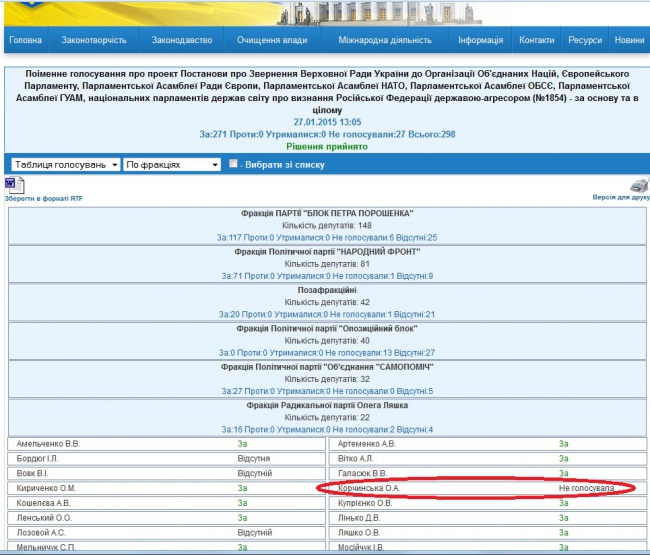Screen dimensions: 650x555
Task: Open the 'Таблиця голосувань' dropdown
Action: (64, 164)
